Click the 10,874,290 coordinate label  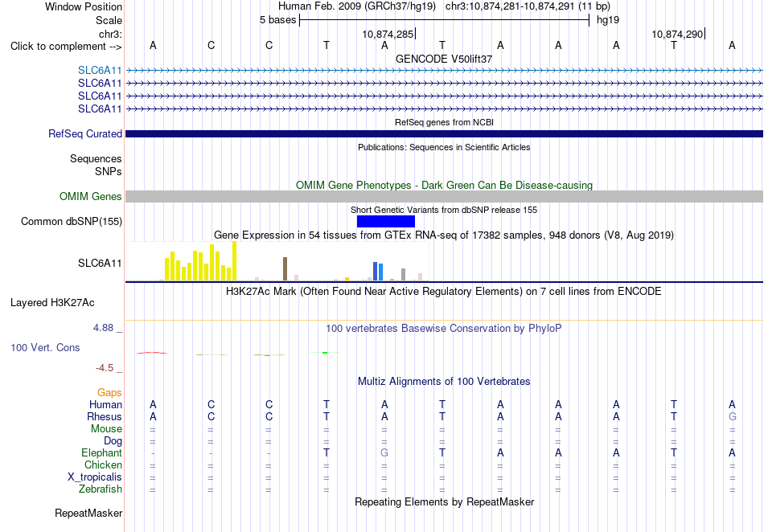[x=677, y=34]
